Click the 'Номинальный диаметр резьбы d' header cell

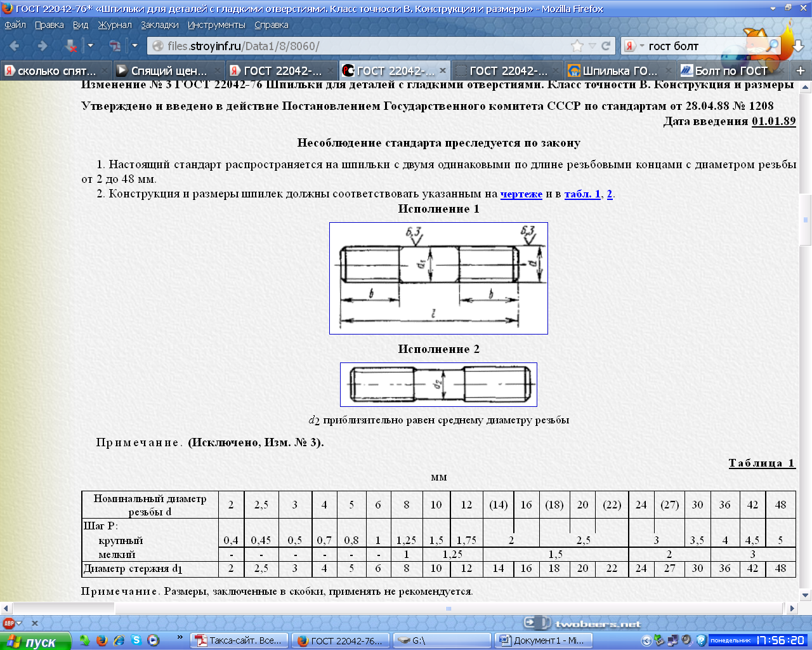(x=150, y=505)
